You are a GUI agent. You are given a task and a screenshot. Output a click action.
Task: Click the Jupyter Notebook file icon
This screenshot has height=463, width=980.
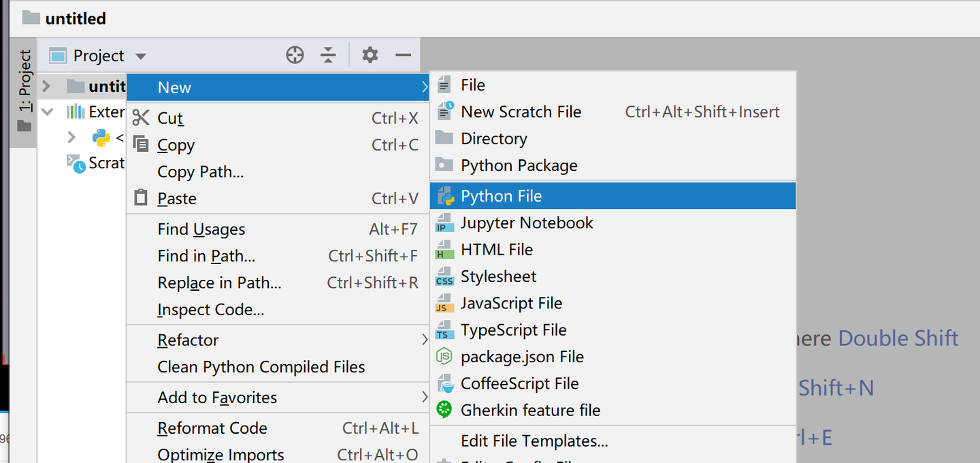(444, 223)
